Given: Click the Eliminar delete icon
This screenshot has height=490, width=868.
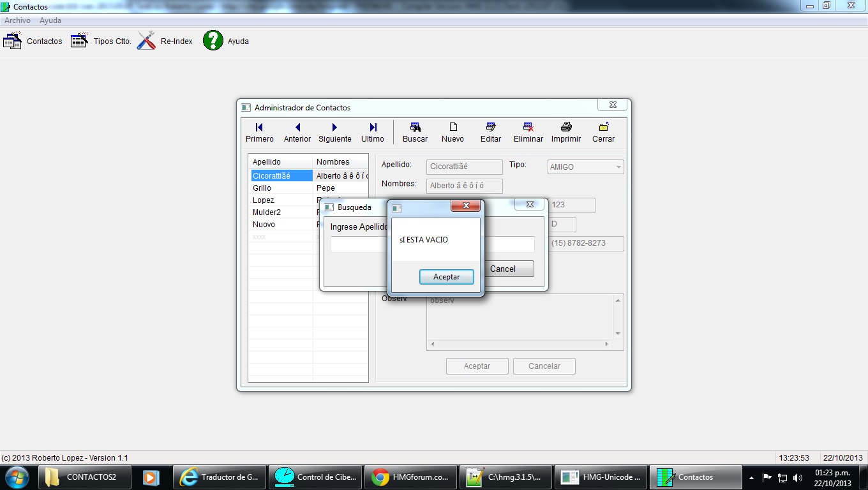Looking at the screenshot, I should pos(528,127).
